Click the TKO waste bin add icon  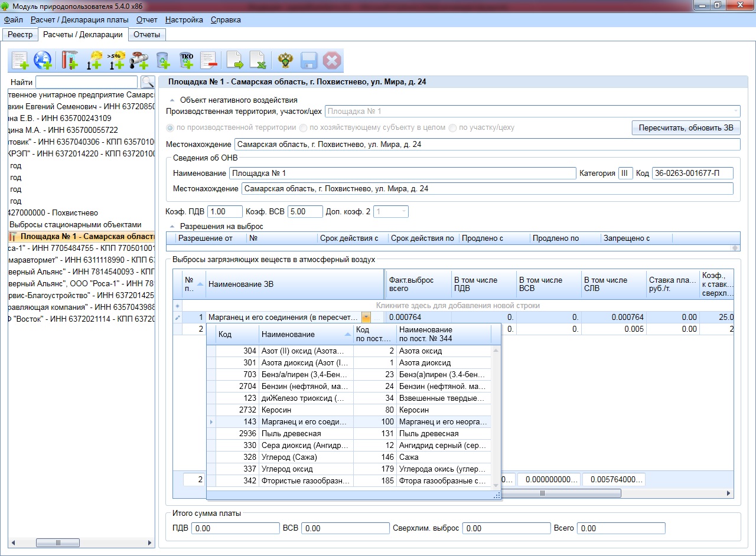[x=187, y=60]
